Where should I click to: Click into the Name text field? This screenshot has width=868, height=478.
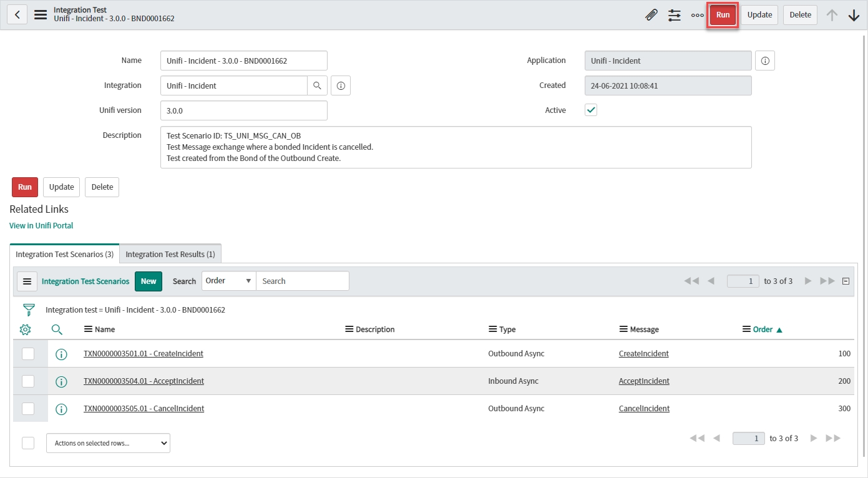(243, 61)
